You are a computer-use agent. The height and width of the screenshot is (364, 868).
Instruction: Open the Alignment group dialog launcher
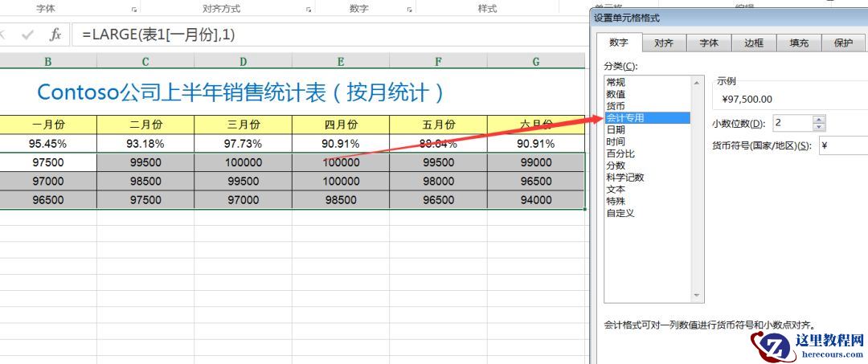(x=309, y=10)
